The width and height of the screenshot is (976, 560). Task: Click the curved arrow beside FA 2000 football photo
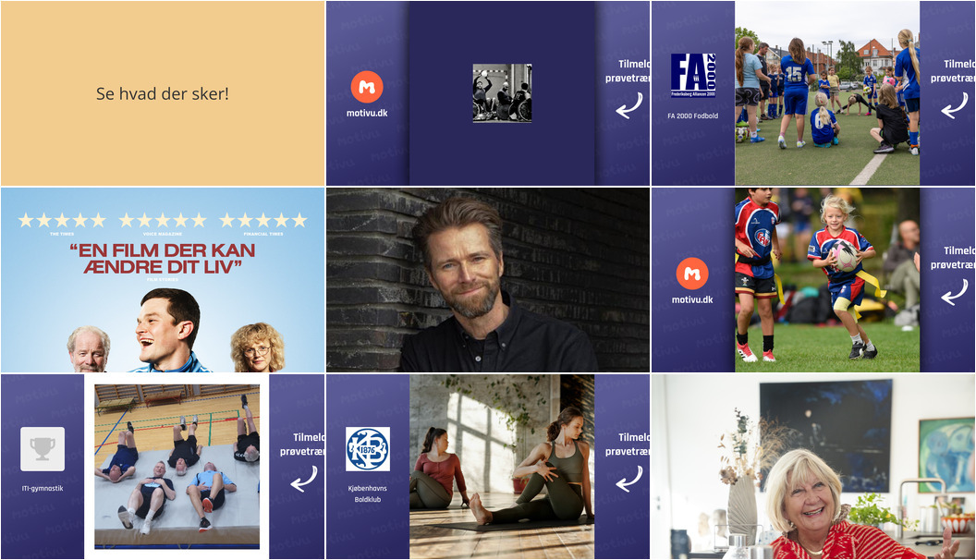(954, 105)
